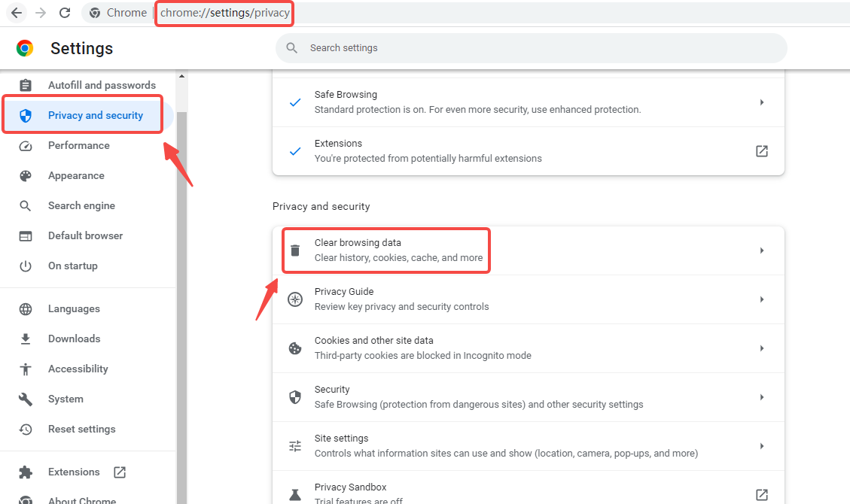Click the chrome://settings/privacy address bar

click(x=224, y=13)
